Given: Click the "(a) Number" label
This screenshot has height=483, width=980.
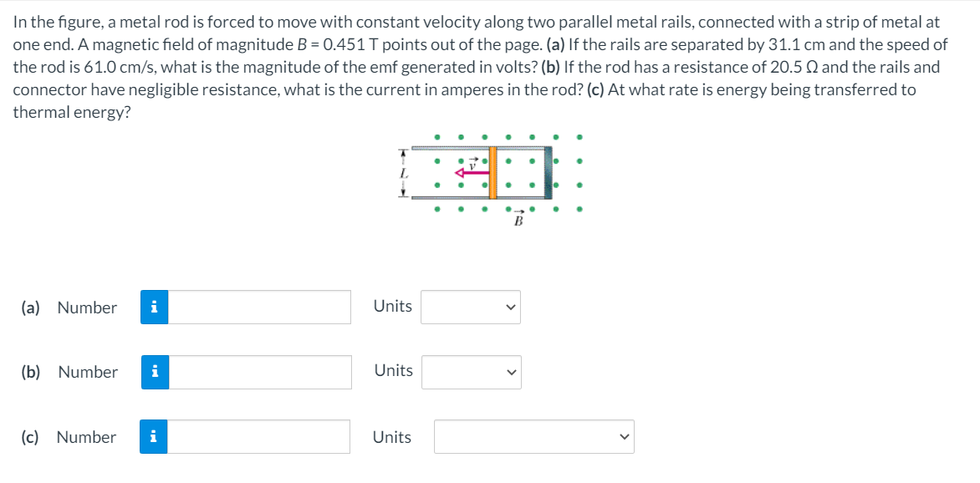Looking at the screenshot, I should [69, 308].
